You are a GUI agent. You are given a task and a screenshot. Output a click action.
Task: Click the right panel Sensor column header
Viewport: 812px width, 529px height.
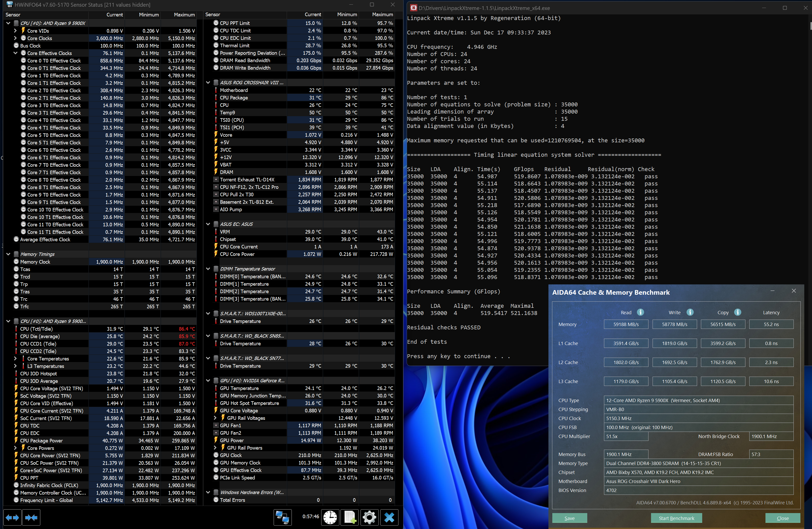[245, 15]
